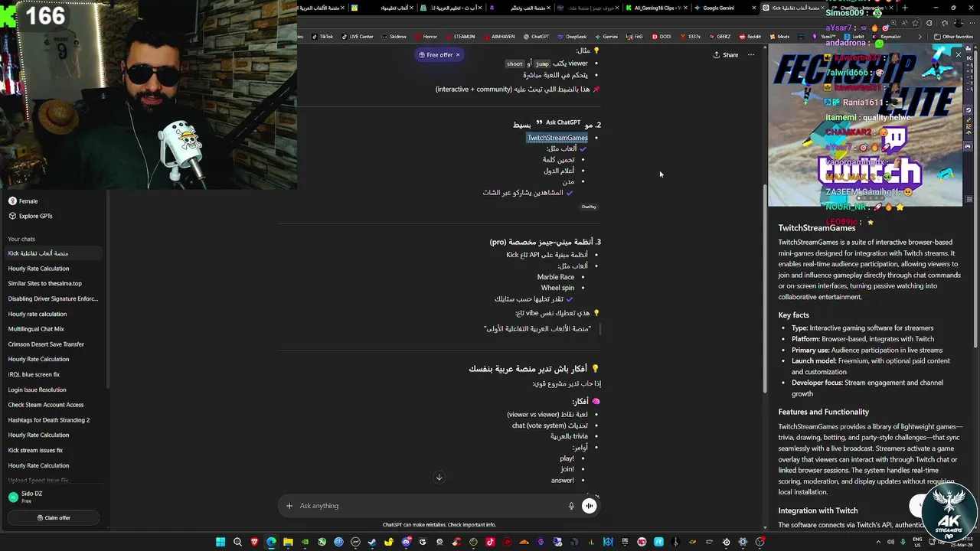Image resolution: width=980 pixels, height=551 pixels.
Task: Click the microphone dictation icon
Action: click(x=571, y=506)
